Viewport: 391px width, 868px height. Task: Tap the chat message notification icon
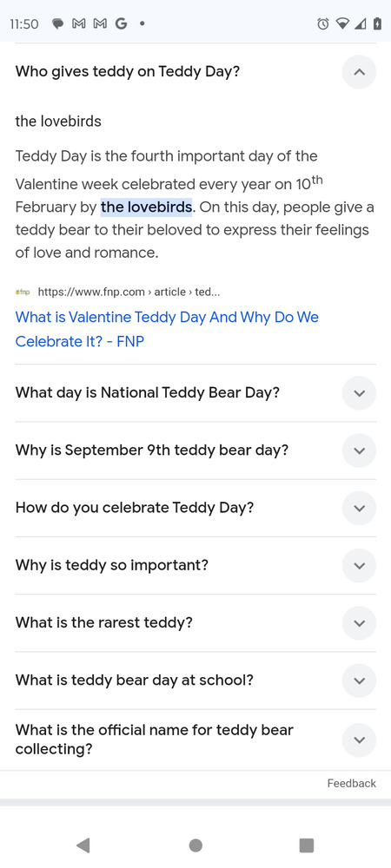pos(57,23)
